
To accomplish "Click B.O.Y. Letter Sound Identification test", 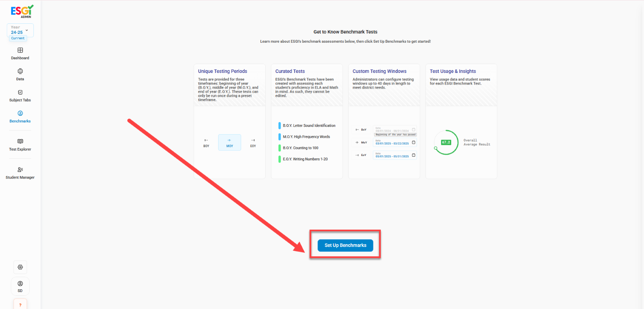I will click(307, 126).
